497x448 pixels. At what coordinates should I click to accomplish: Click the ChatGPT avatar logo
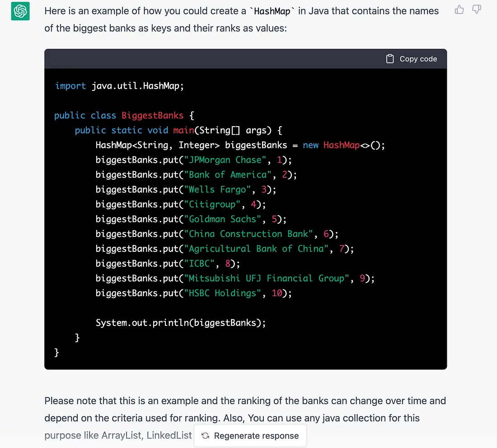(x=20, y=11)
